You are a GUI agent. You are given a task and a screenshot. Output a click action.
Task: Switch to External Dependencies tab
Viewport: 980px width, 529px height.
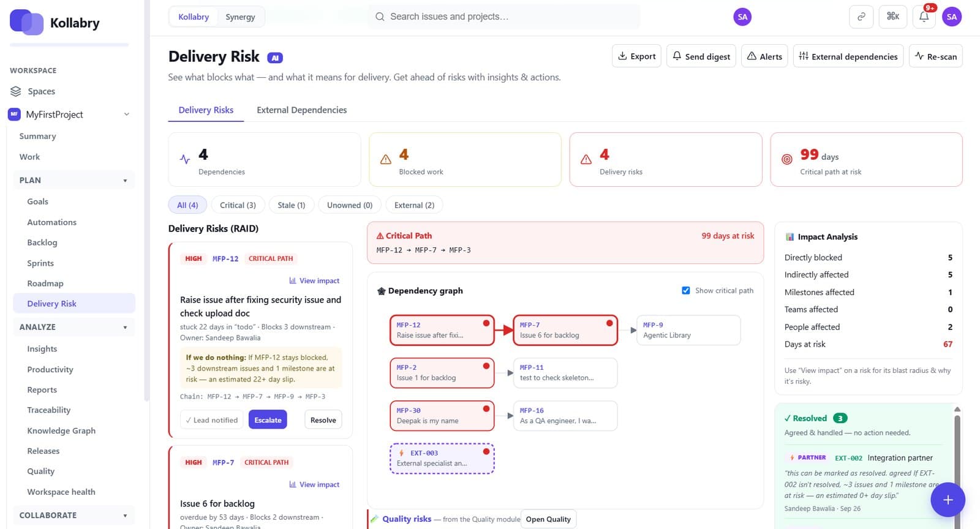pyautogui.click(x=301, y=110)
